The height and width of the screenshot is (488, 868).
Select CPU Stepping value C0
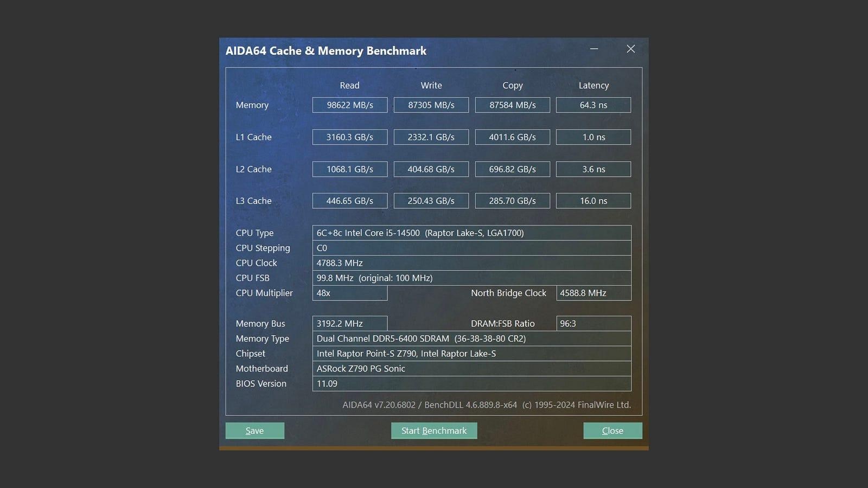(x=472, y=248)
